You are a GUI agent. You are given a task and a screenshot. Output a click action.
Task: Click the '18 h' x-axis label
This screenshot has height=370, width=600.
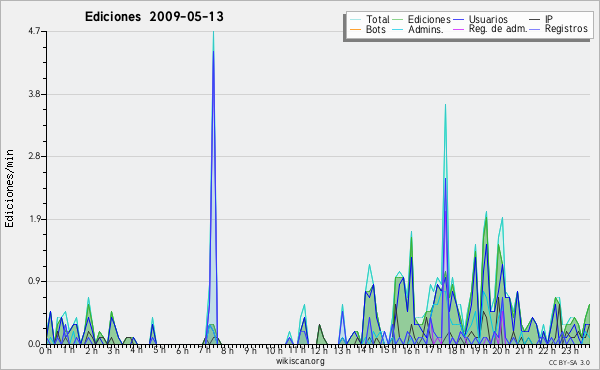point(456,351)
